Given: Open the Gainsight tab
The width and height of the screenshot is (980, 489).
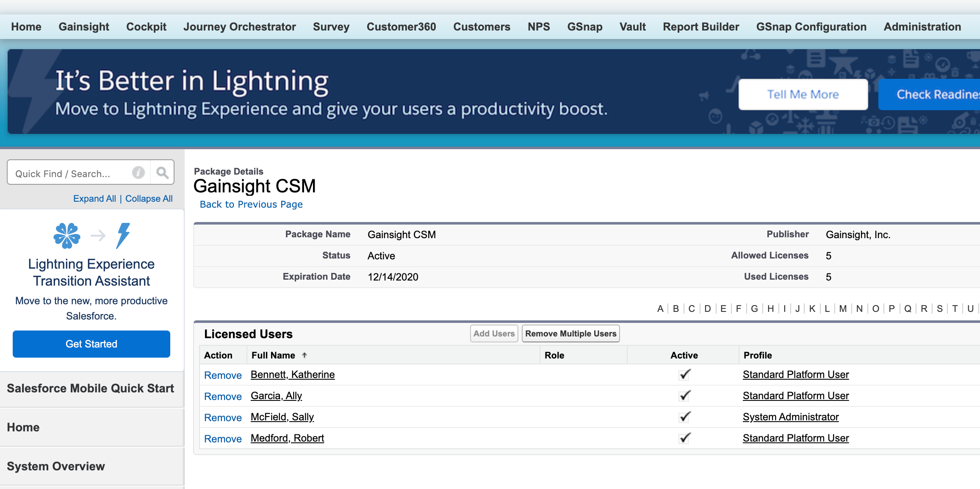Looking at the screenshot, I should click(84, 27).
